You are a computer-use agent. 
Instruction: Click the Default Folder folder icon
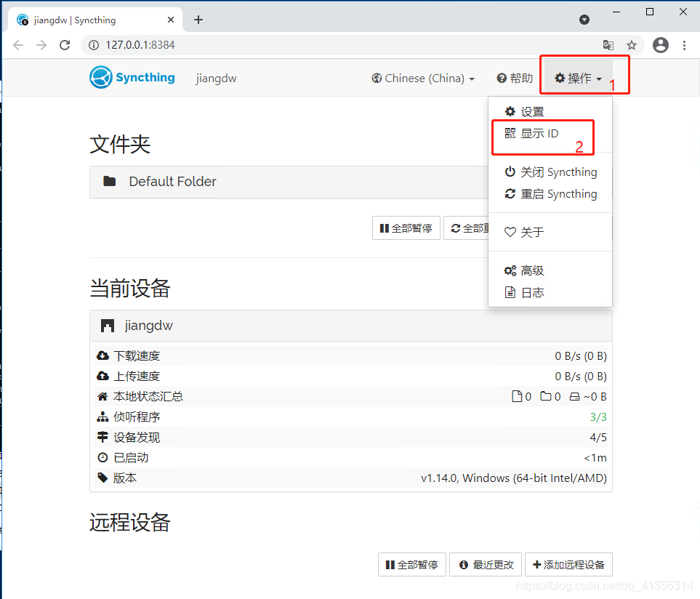pos(109,181)
